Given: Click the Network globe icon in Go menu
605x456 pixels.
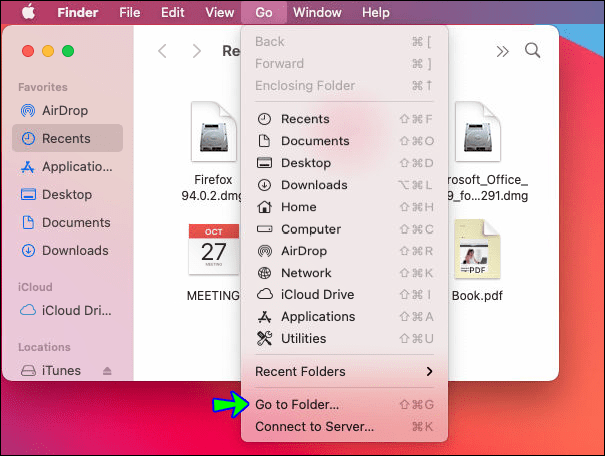Looking at the screenshot, I should point(264,273).
